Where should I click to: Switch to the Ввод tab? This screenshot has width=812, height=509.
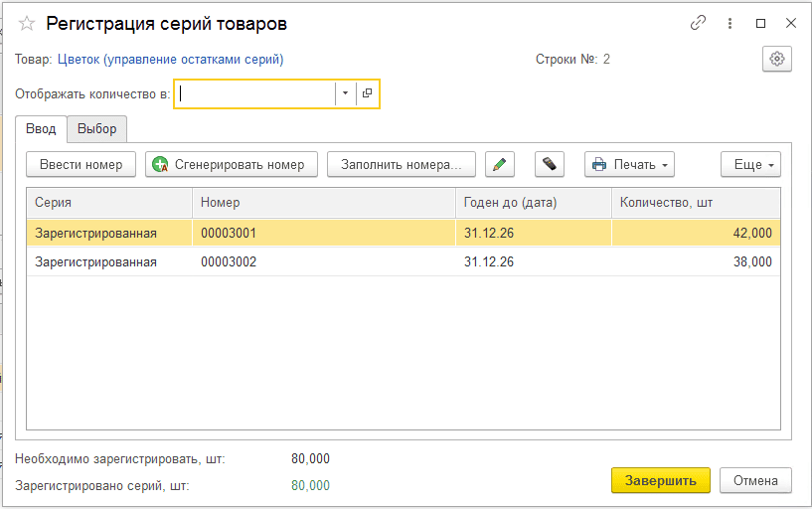tap(41, 129)
